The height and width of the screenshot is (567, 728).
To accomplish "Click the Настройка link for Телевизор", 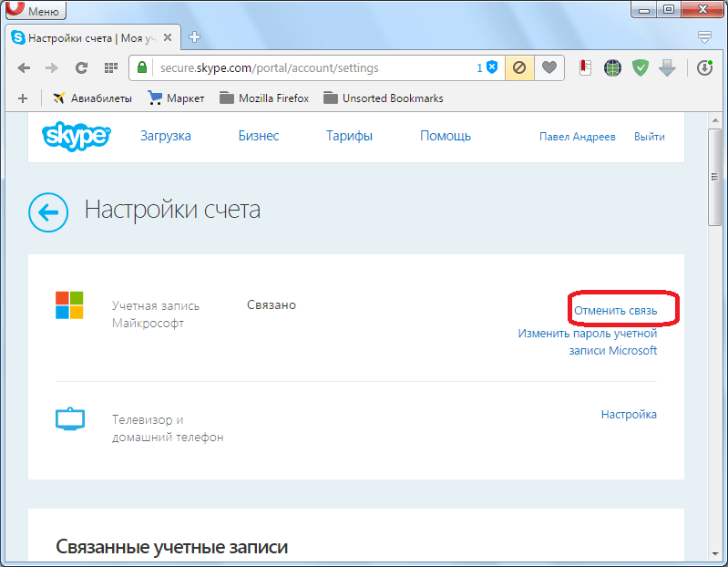I will pyautogui.click(x=629, y=414).
